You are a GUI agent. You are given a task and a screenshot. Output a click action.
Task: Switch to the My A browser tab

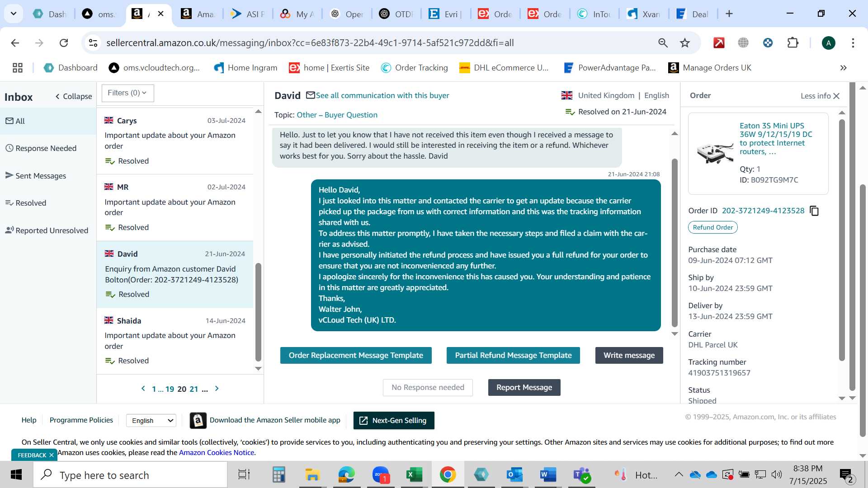[x=297, y=14]
